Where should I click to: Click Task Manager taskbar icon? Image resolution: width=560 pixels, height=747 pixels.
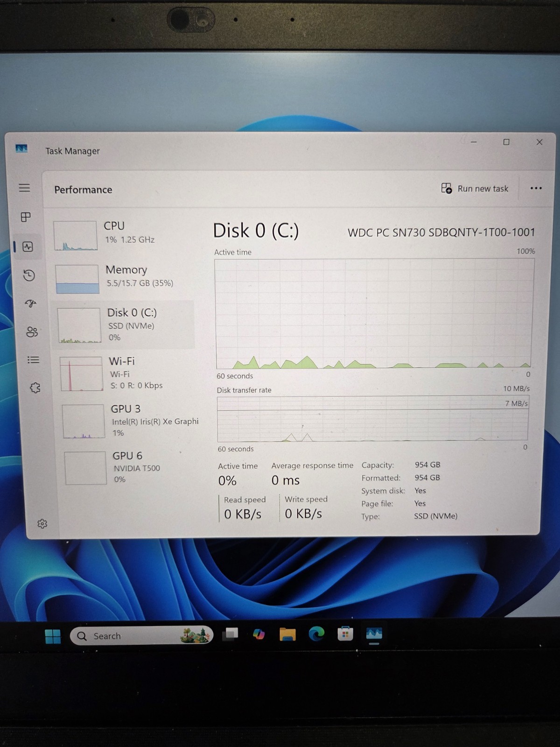(x=374, y=634)
